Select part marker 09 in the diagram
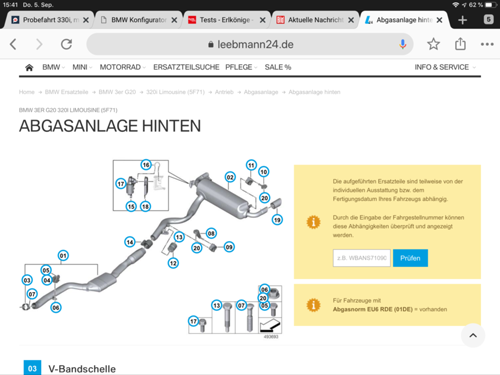 click(x=229, y=247)
